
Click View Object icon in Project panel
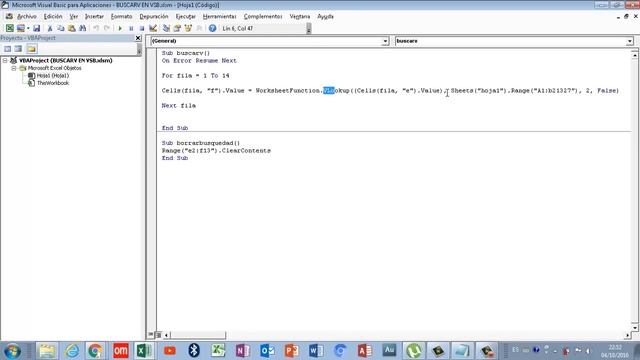(18, 49)
